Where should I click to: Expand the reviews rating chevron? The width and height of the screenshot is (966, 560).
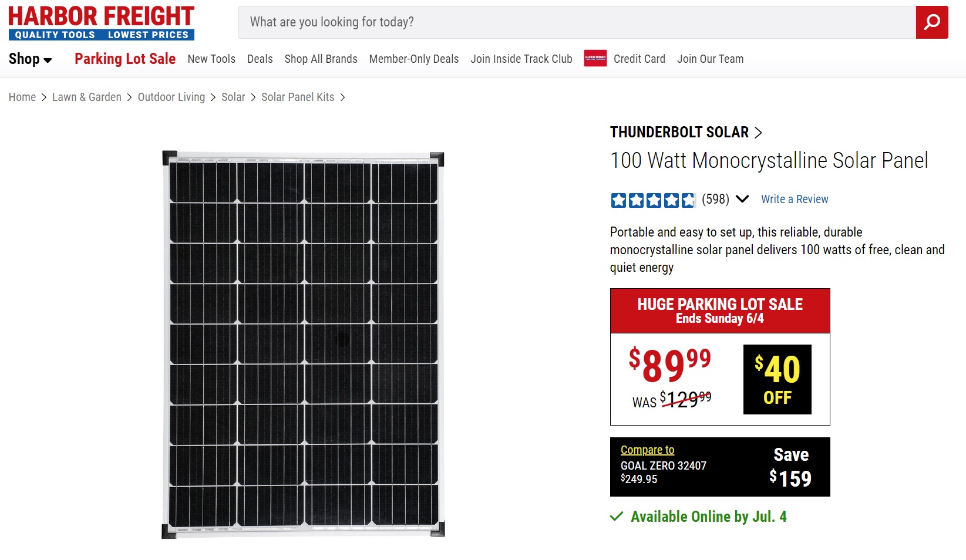[742, 199]
